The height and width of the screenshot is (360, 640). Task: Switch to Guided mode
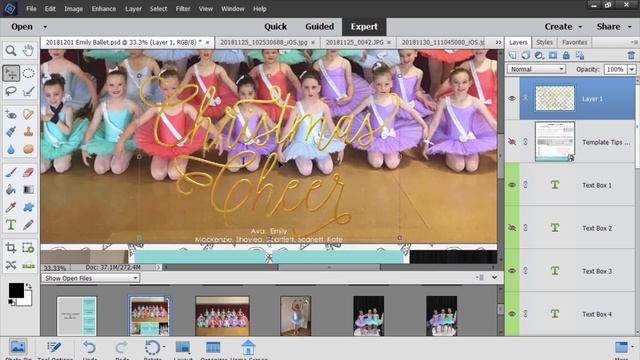320,27
